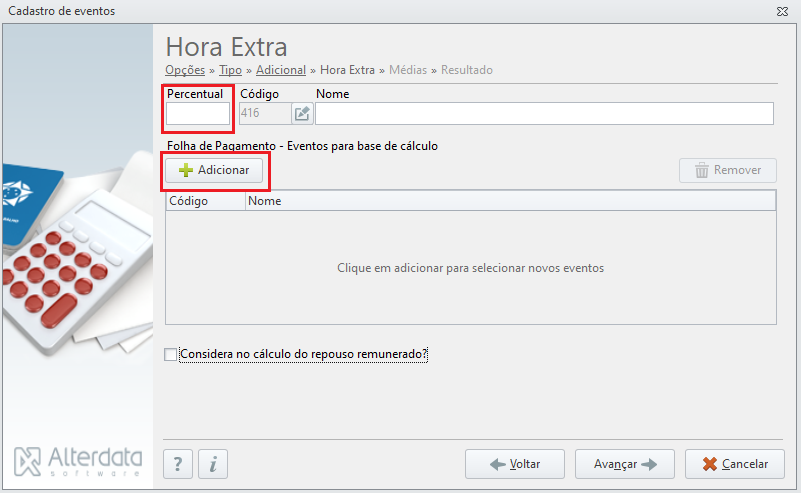Open the information 'i' button

[x=213, y=464]
